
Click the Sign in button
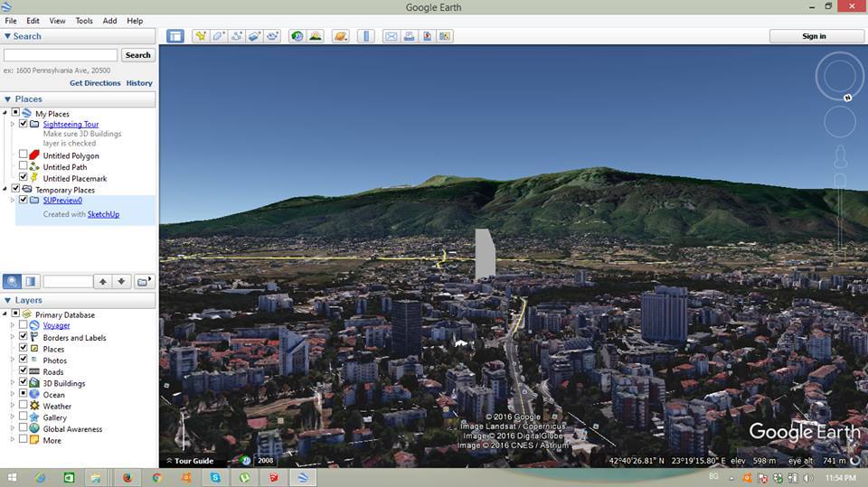[814, 36]
